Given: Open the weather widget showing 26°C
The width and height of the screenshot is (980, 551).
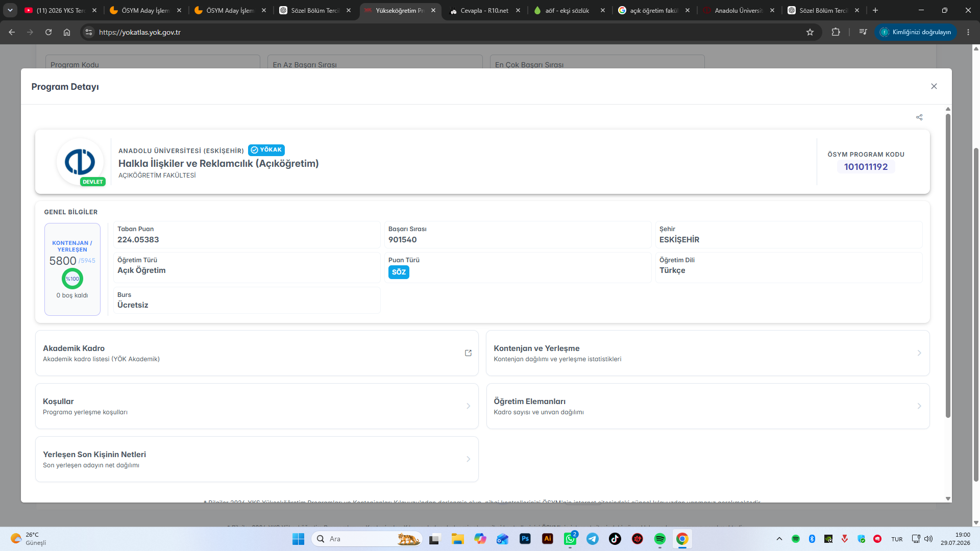Looking at the screenshot, I should 29,539.
